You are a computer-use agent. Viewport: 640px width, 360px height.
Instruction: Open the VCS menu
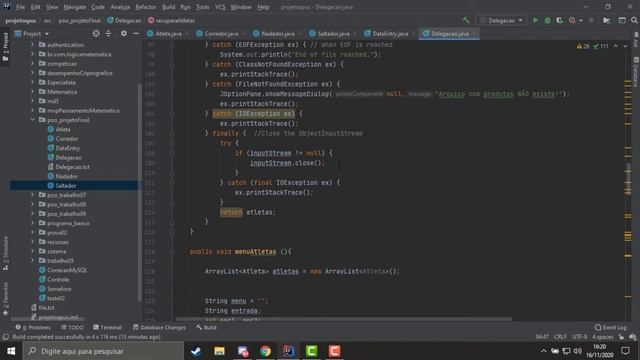[220, 7]
